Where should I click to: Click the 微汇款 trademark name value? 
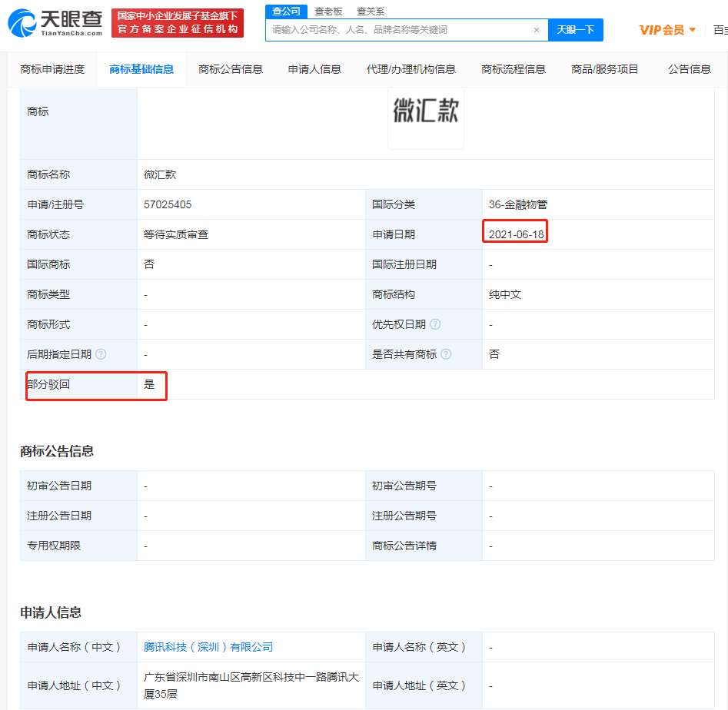tap(160, 175)
